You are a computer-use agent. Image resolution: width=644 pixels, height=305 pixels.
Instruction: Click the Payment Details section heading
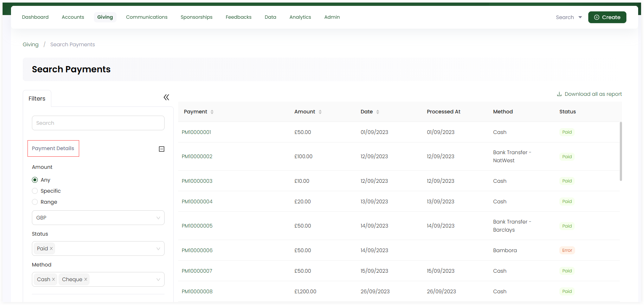(x=53, y=148)
